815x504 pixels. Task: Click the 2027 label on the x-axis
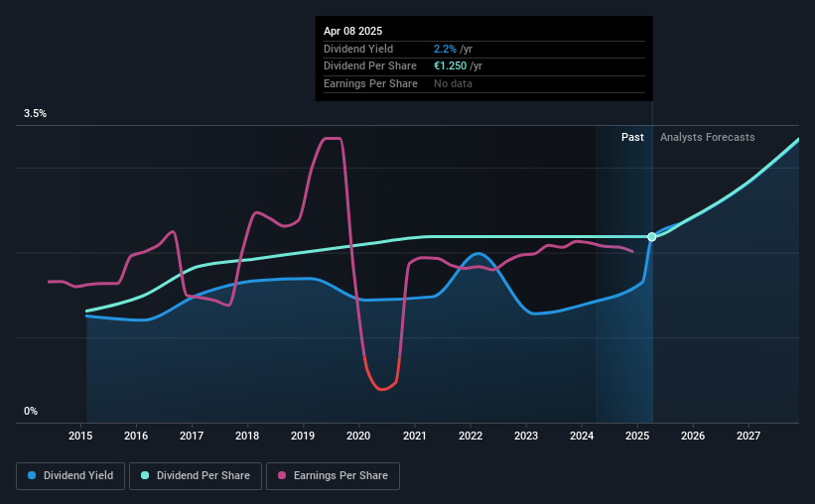point(748,436)
